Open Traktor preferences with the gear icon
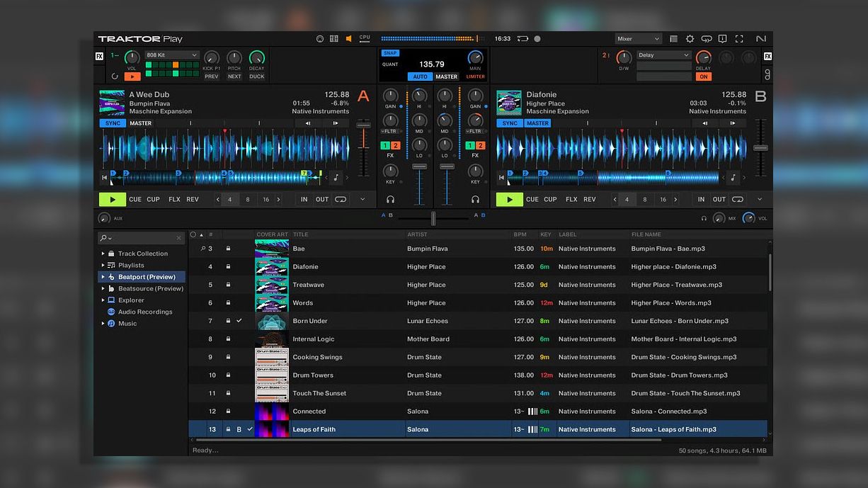 690,38
